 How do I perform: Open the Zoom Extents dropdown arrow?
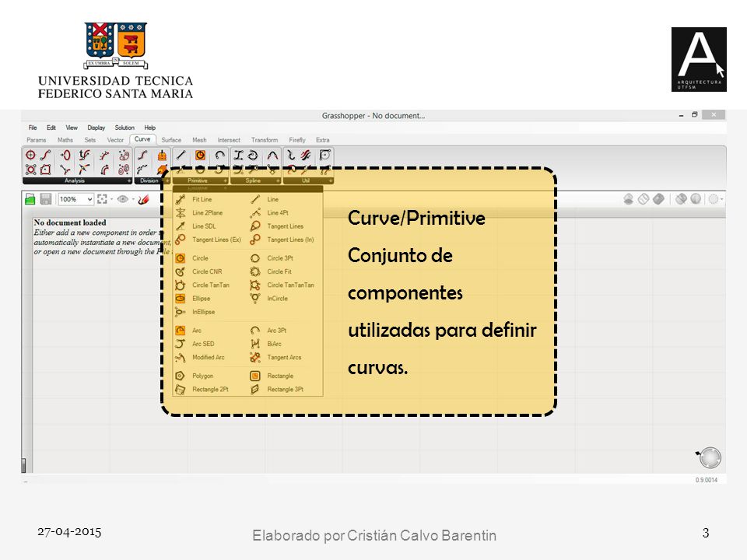pos(111,200)
